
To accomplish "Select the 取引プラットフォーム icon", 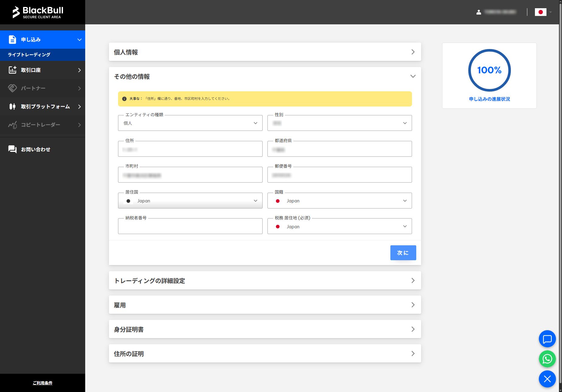I will click(12, 107).
